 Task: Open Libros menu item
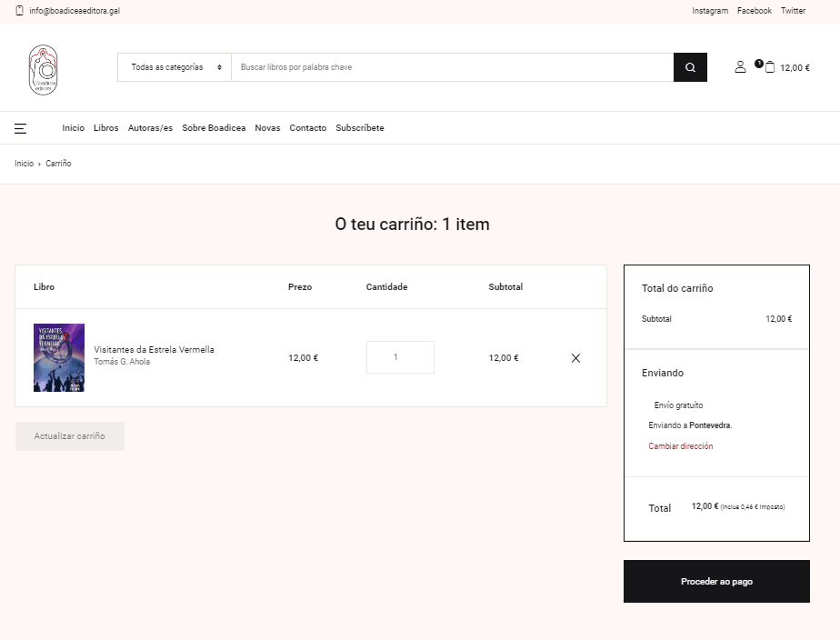click(x=106, y=128)
